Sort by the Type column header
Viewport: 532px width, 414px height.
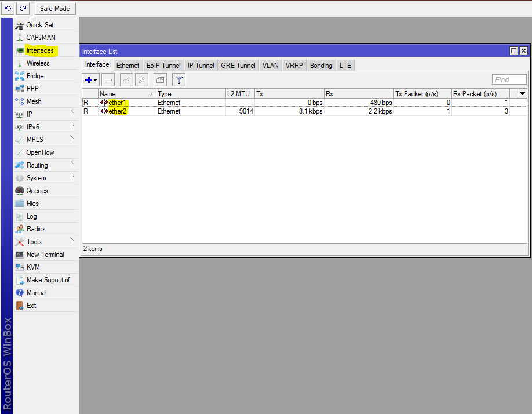[x=191, y=94]
